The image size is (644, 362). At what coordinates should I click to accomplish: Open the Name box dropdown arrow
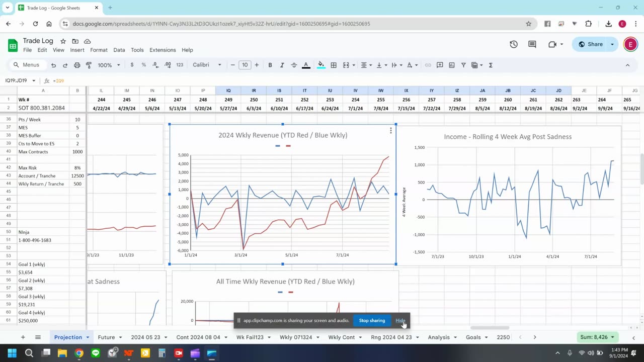click(34, 80)
